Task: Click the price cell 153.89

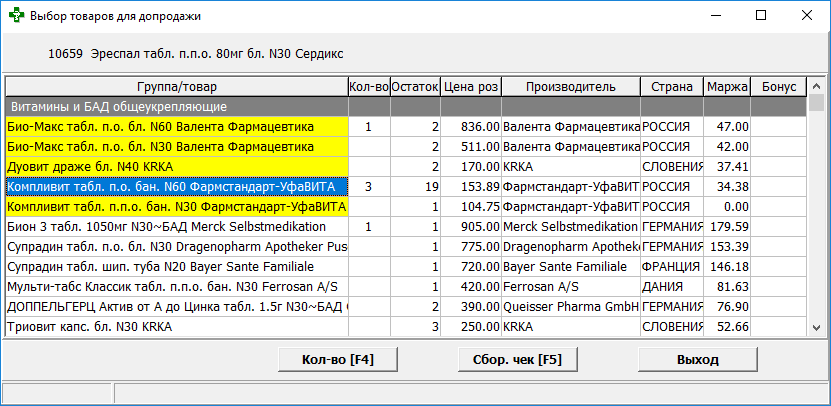Action: (471, 187)
